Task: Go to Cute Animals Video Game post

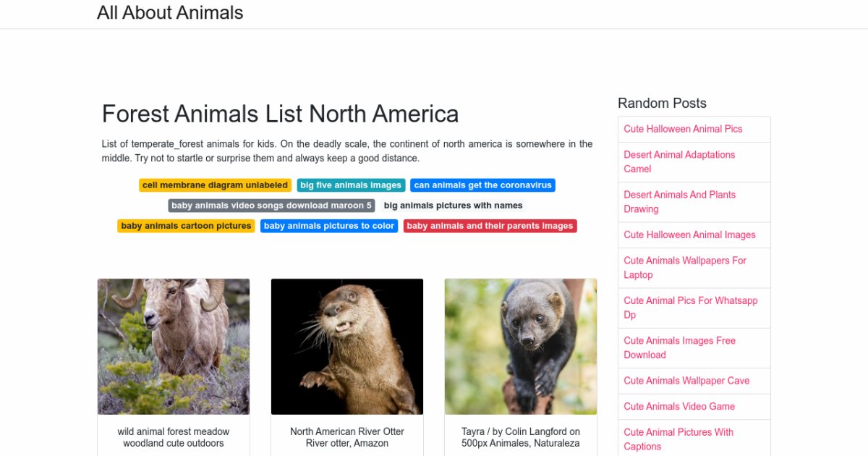Action: [679, 406]
